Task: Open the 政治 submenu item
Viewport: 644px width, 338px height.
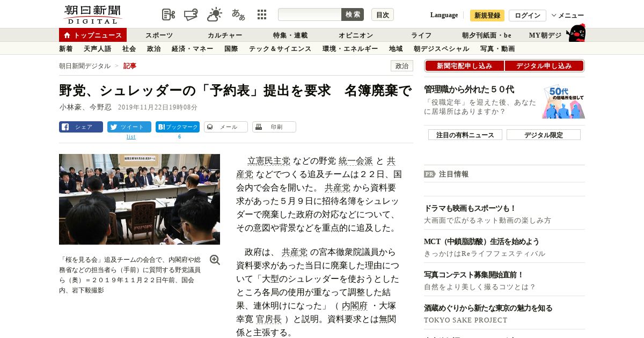Action: tap(153, 49)
